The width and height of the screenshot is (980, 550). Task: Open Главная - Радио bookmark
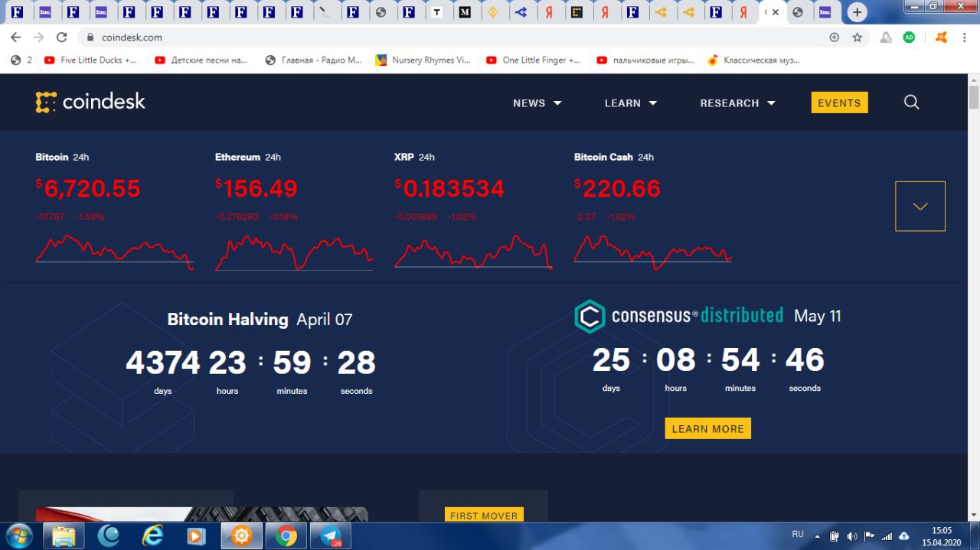tap(313, 60)
